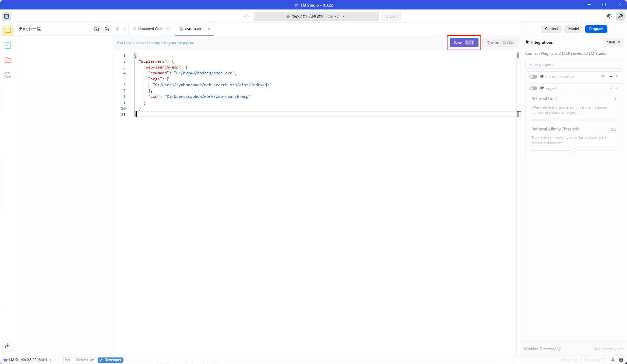This screenshot has width=627, height=364.
Task: Create new chat folder icon
Action: (97, 29)
